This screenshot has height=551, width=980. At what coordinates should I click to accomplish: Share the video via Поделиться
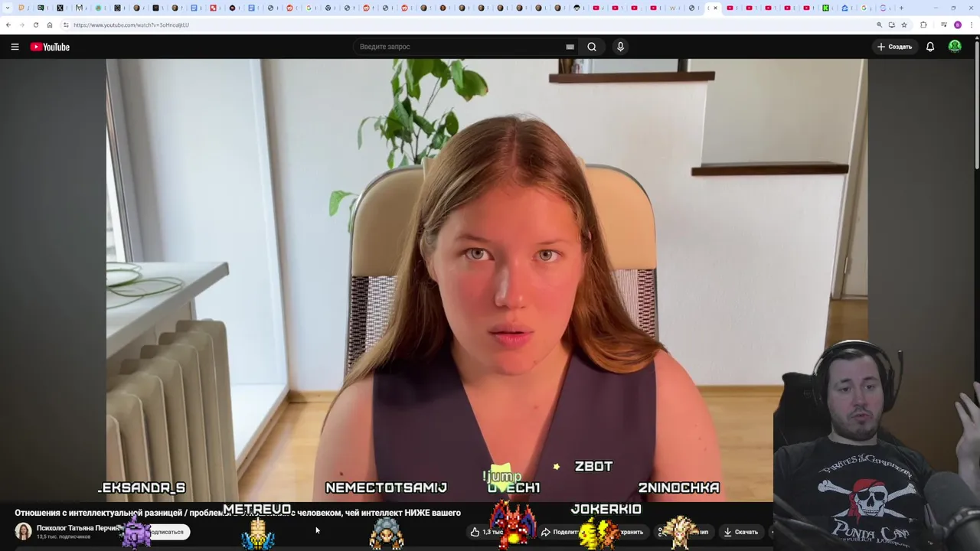coord(560,532)
